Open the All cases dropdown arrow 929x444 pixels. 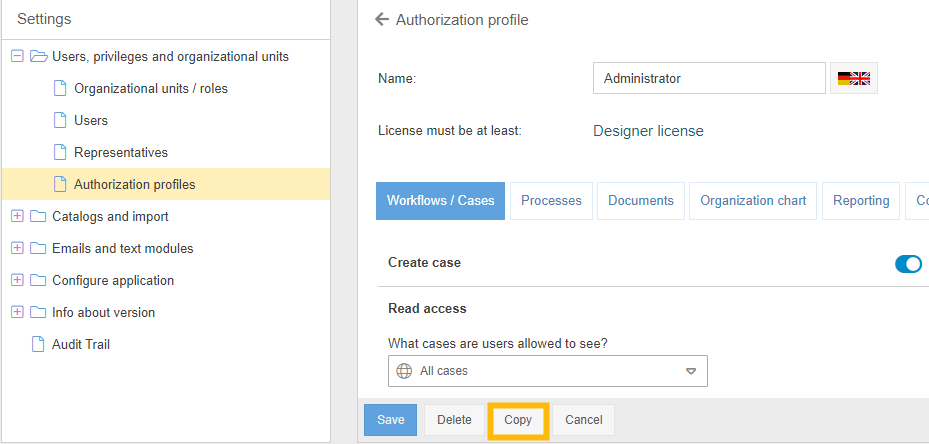[x=690, y=371]
